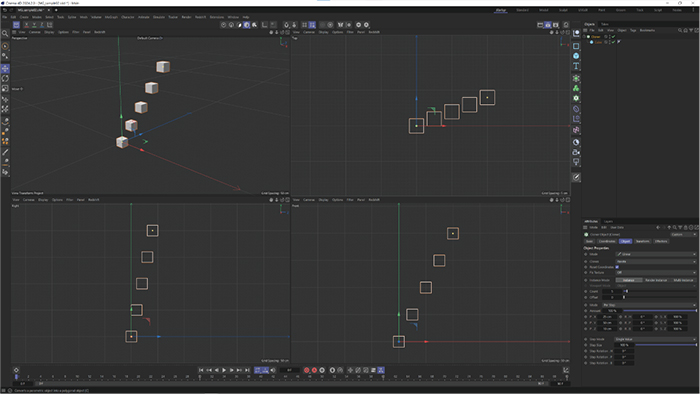Screen dimensions: 700x394
Task: Select the Transform attribute tab
Action: point(642,241)
